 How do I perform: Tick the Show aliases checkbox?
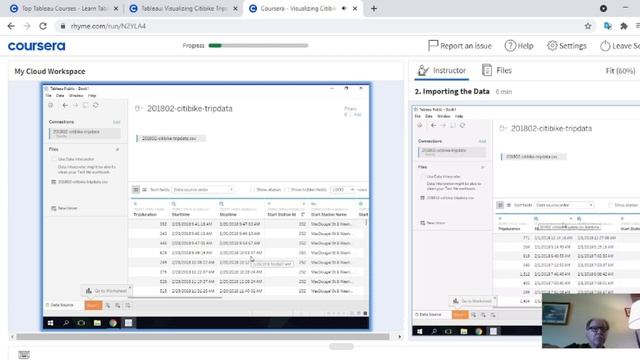pos(252,190)
